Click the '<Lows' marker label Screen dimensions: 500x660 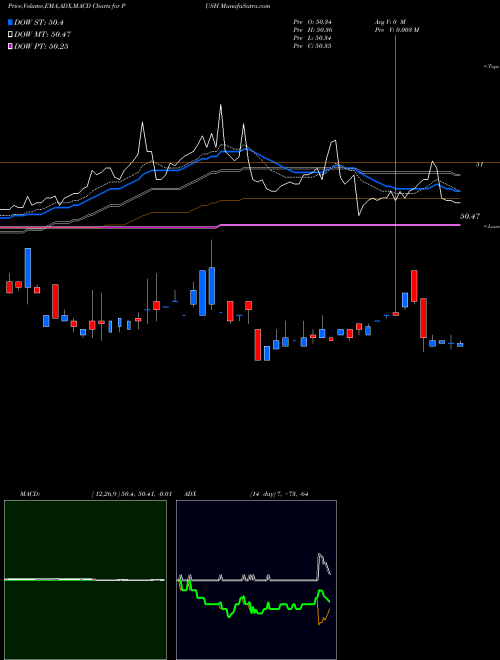[492, 226]
